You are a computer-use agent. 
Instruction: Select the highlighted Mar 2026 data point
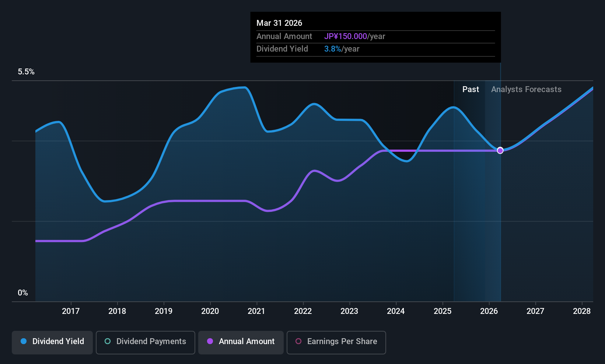500,150
